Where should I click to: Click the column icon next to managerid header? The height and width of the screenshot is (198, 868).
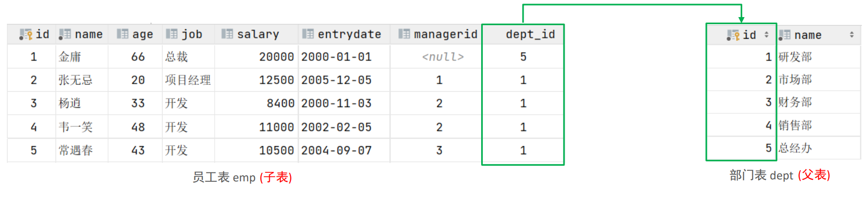[404, 34]
